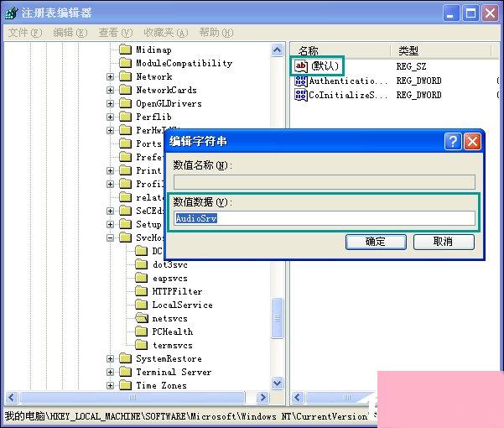Confirm with the 确定 button
The image size is (504, 428).
tap(376, 242)
